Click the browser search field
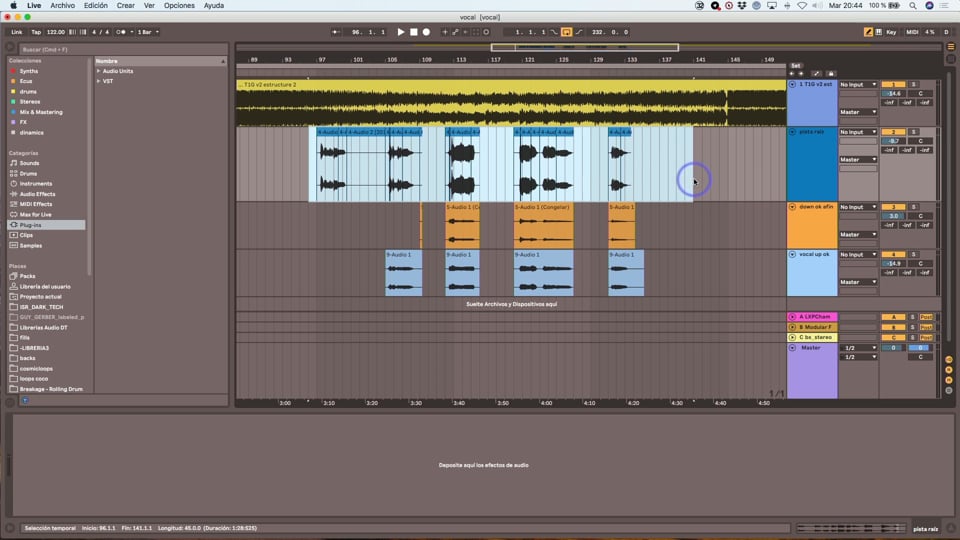960x540 pixels. click(122, 49)
